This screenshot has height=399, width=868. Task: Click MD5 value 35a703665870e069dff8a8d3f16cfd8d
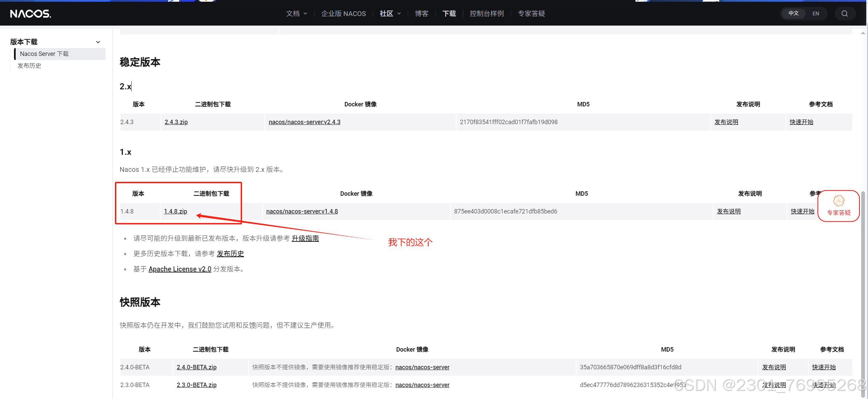tap(631, 367)
